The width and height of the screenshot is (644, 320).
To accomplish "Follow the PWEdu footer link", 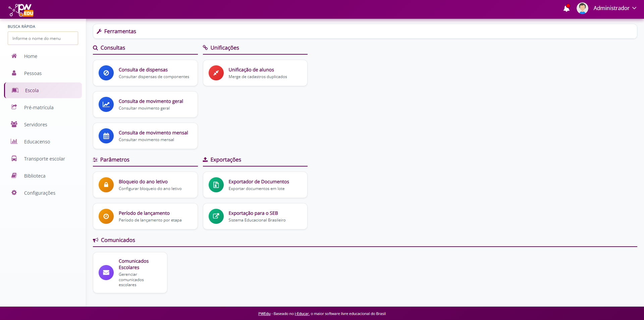I will click(264, 314).
